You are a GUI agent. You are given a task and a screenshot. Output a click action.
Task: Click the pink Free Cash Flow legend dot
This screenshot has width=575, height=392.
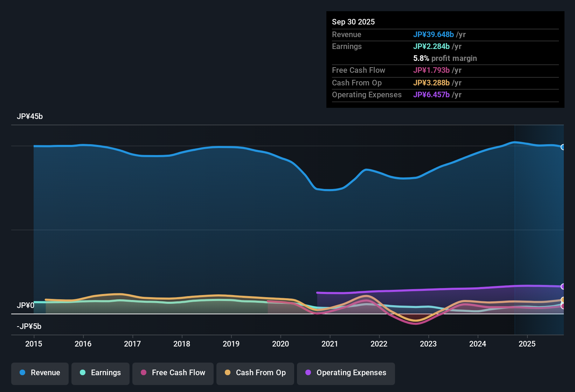(143, 373)
